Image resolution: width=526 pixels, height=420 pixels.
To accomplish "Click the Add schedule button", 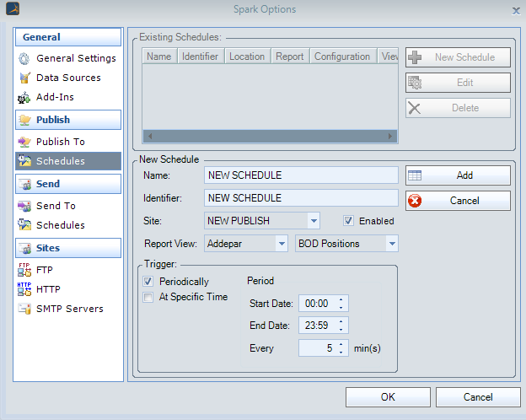I will tap(458, 175).
